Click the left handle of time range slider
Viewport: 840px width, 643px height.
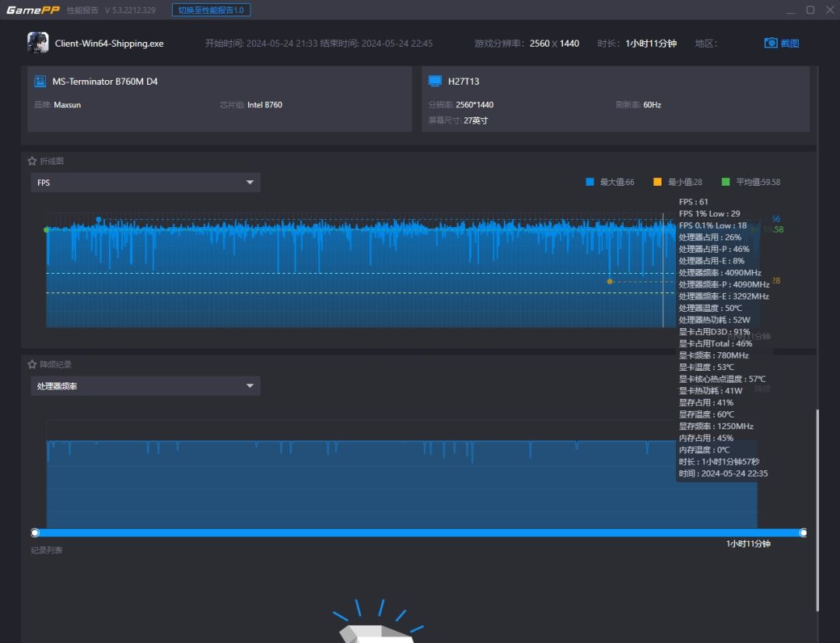pos(35,533)
